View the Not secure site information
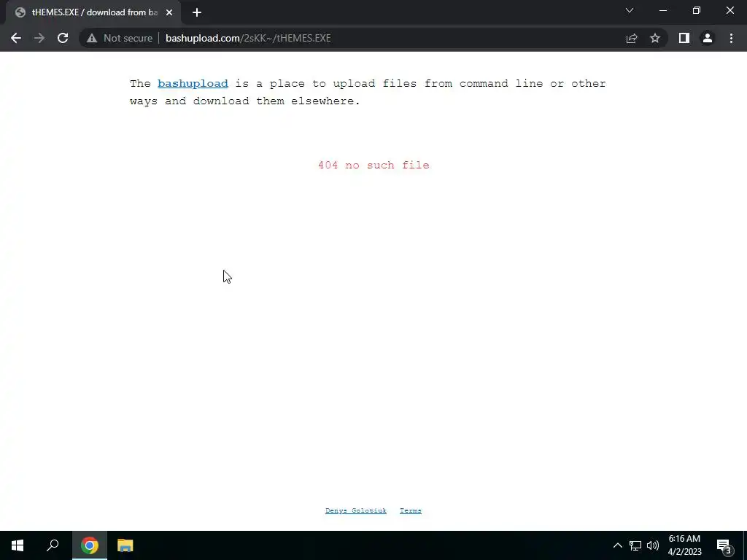 [x=120, y=38]
